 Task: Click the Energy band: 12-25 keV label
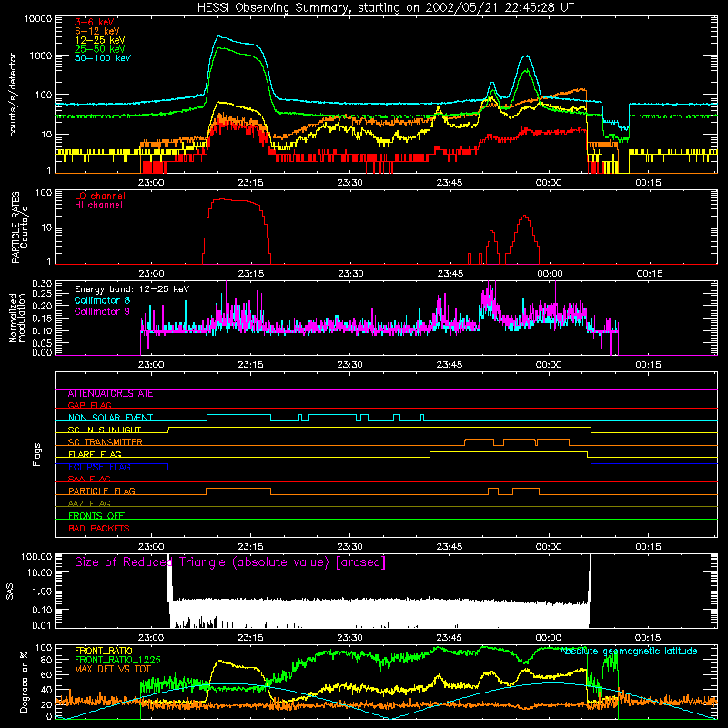[x=132, y=289]
